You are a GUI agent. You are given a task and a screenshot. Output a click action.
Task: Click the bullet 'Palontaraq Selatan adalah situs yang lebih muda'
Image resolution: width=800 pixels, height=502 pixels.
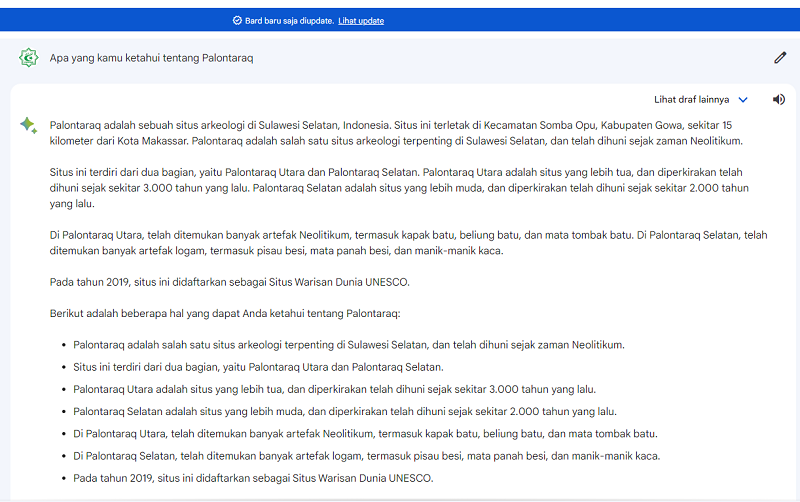[345, 411]
